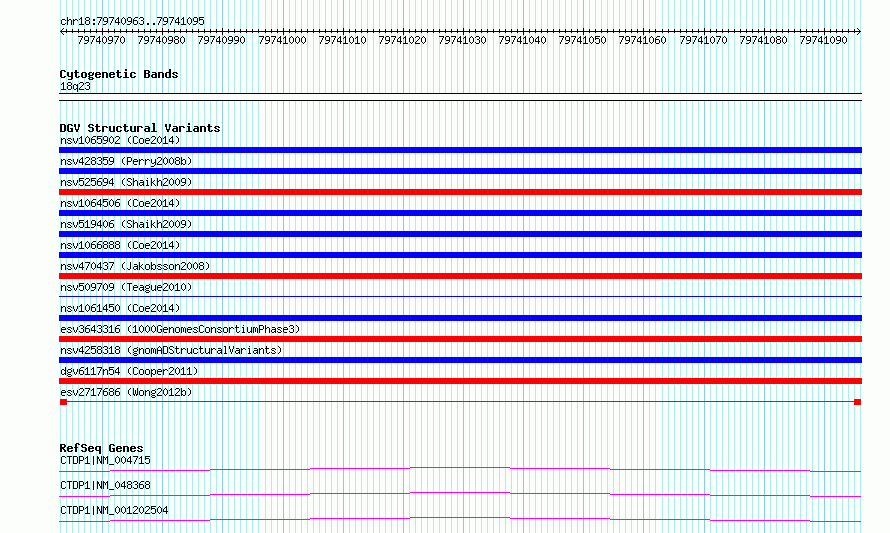Click the red bar of dgv6117n54
The height and width of the screenshot is (533, 890).
click(460, 381)
